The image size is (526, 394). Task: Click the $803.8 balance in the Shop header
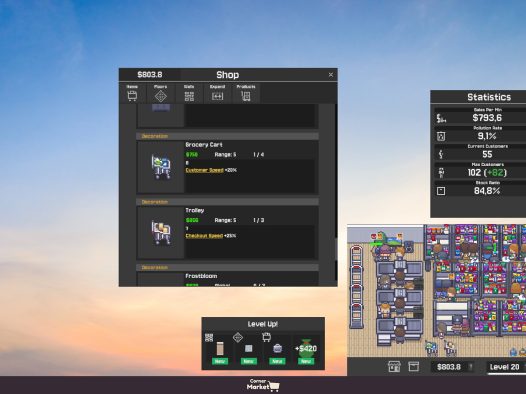click(x=150, y=75)
